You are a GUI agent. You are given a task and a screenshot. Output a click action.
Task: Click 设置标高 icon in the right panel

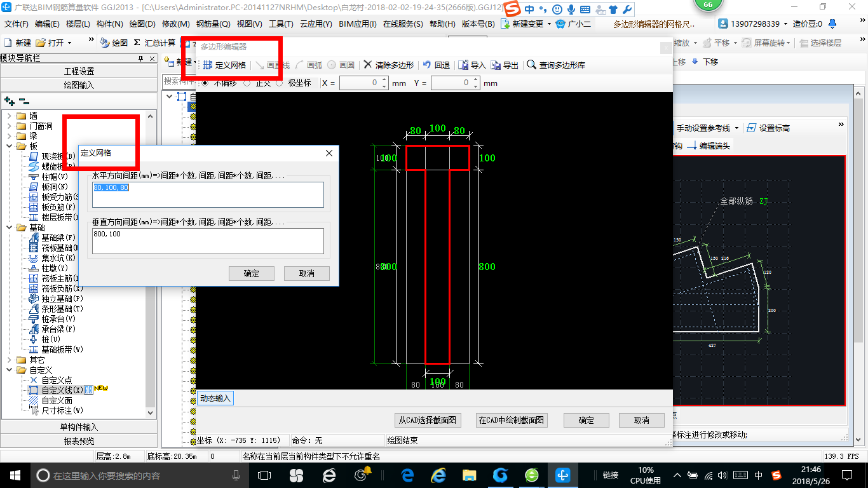point(752,128)
